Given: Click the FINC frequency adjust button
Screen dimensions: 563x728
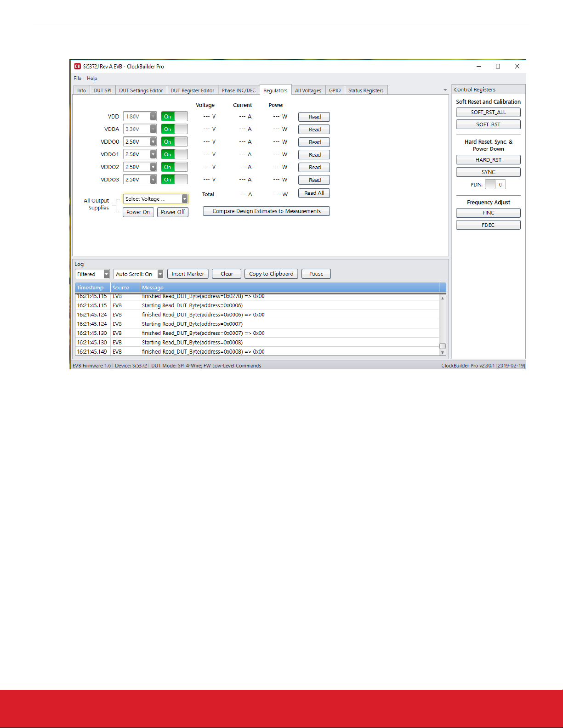Looking at the screenshot, I should coord(488,213).
